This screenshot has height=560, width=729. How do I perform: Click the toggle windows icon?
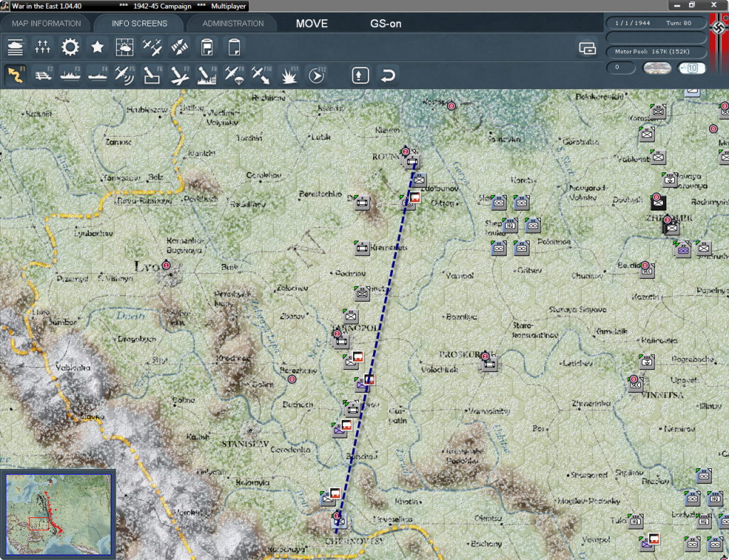[587, 48]
